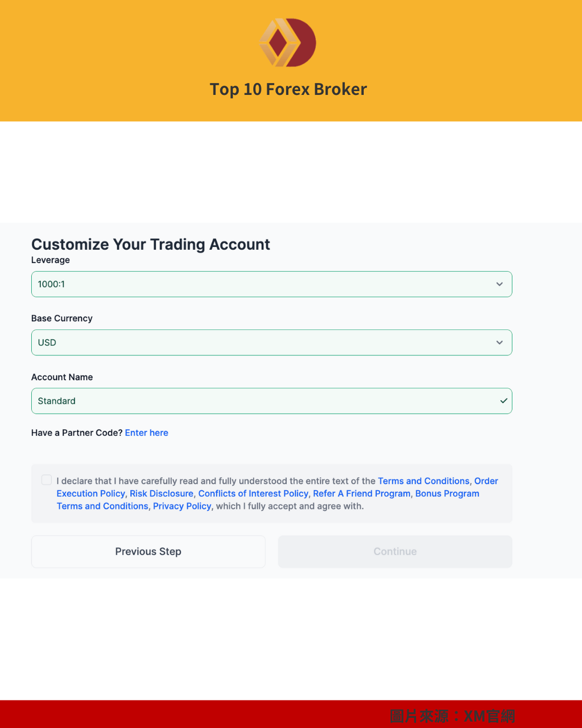Click the Top 10 Forex Broker title

tap(288, 90)
